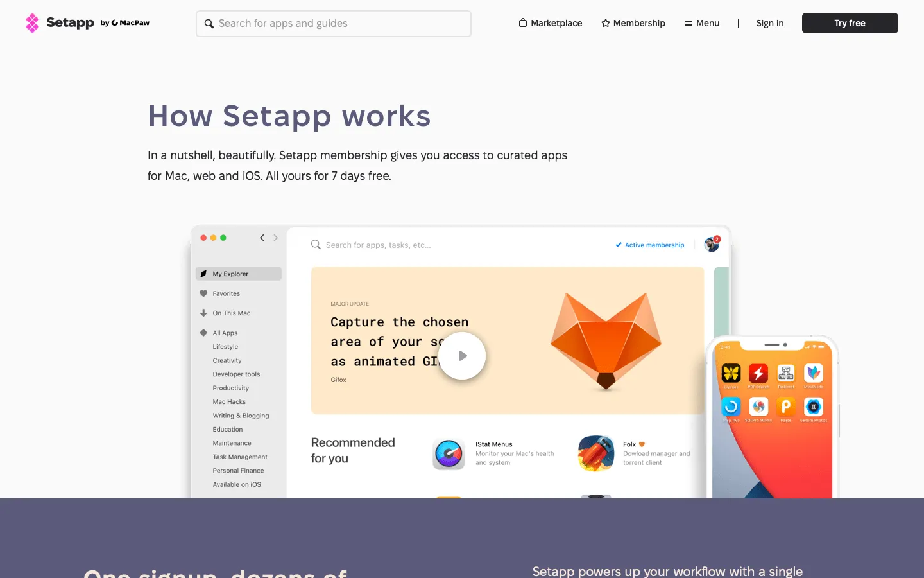This screenshot has height=578, width=924.
Task: Tap the Ulysses butterfly icon on phone
Action: click(x=732, y=373)
